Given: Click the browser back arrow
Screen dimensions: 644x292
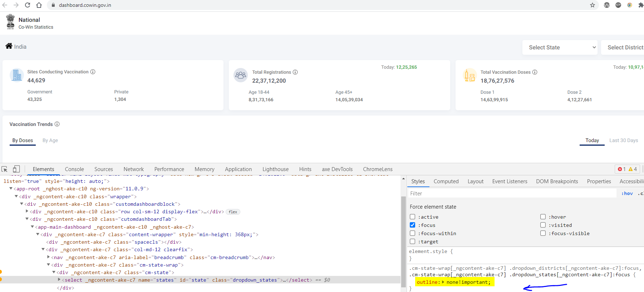Looking at the screenshot, I should (x=5, y=5).
